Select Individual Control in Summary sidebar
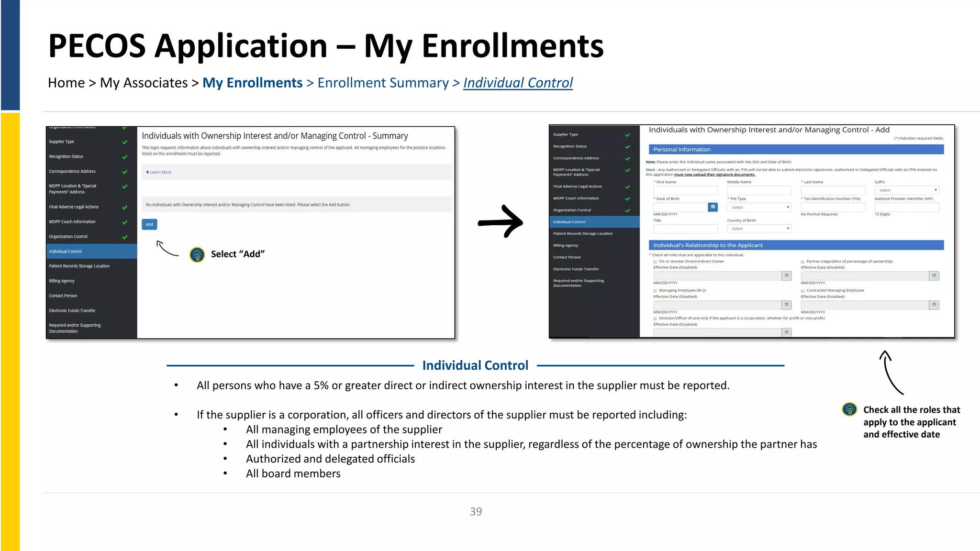The width and height of the screenshot is (980, 551). click(91, 251)
